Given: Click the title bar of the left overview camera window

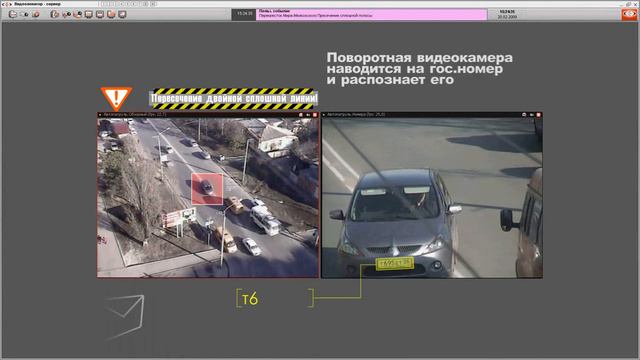Looking at the screenshot, I should [x=208, y=115].
